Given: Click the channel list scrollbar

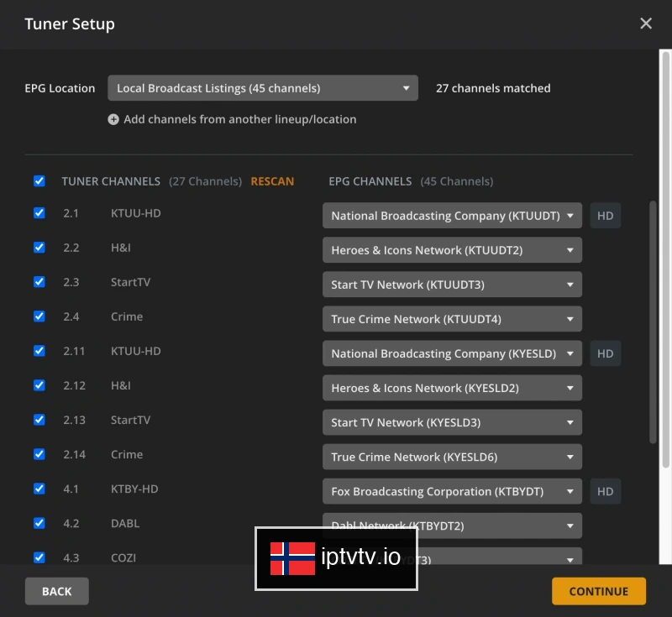Looking at the screenshot, I should [x=653, y=322].
